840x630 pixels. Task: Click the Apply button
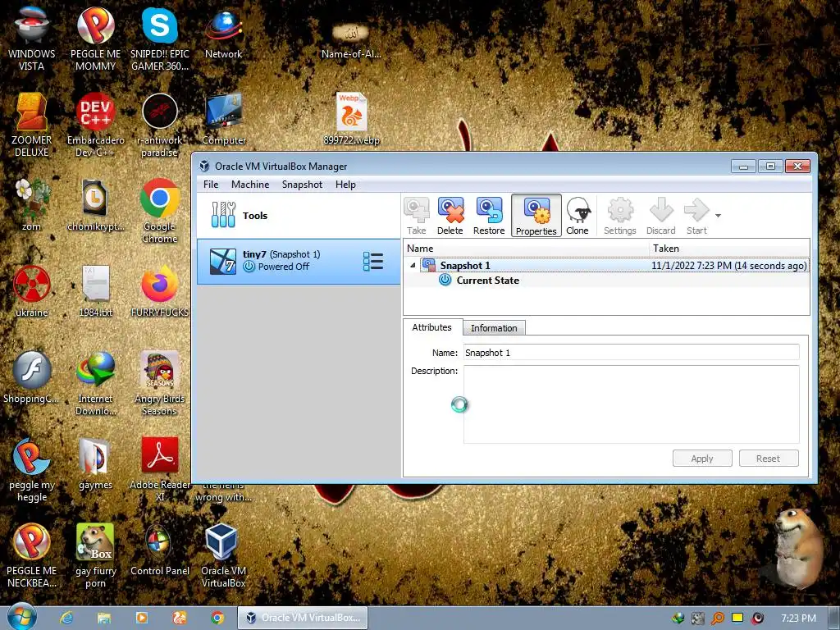702,459
